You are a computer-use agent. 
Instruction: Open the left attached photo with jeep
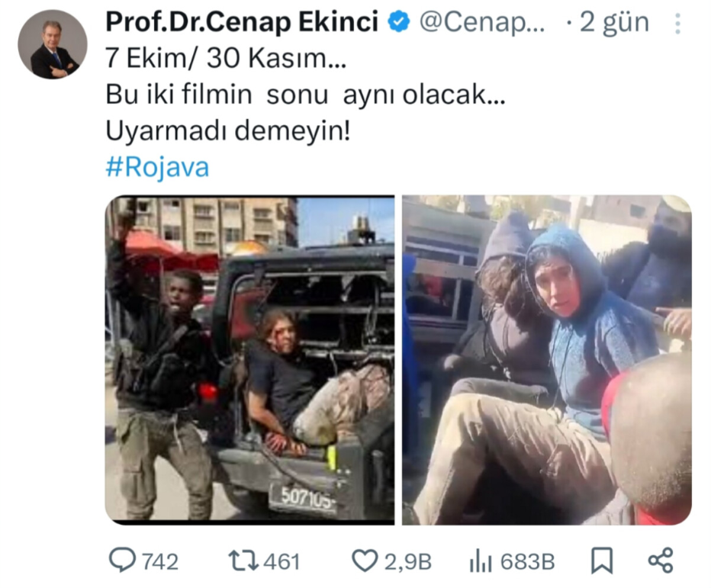pyautogui.click(x=250, y=360)
